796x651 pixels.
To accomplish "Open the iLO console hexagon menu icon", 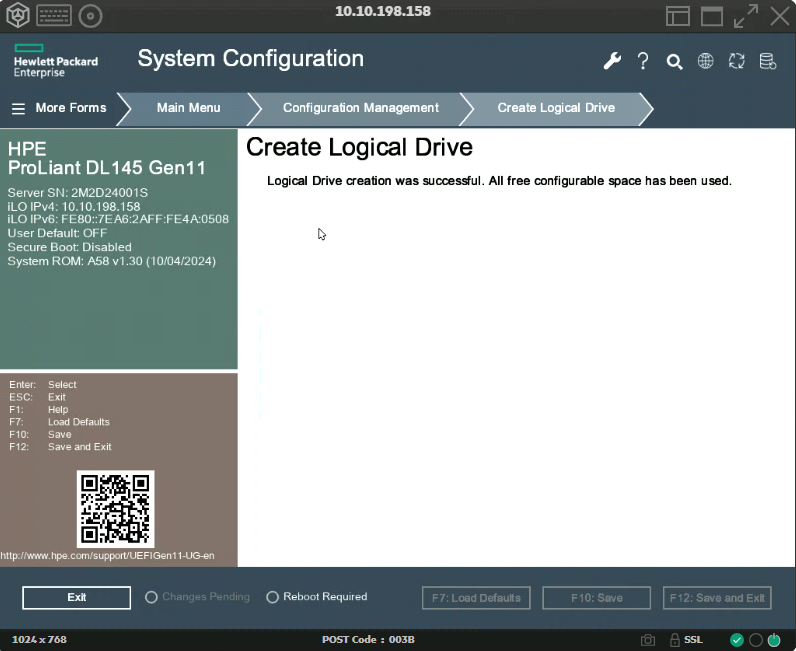I will [18, 15].
